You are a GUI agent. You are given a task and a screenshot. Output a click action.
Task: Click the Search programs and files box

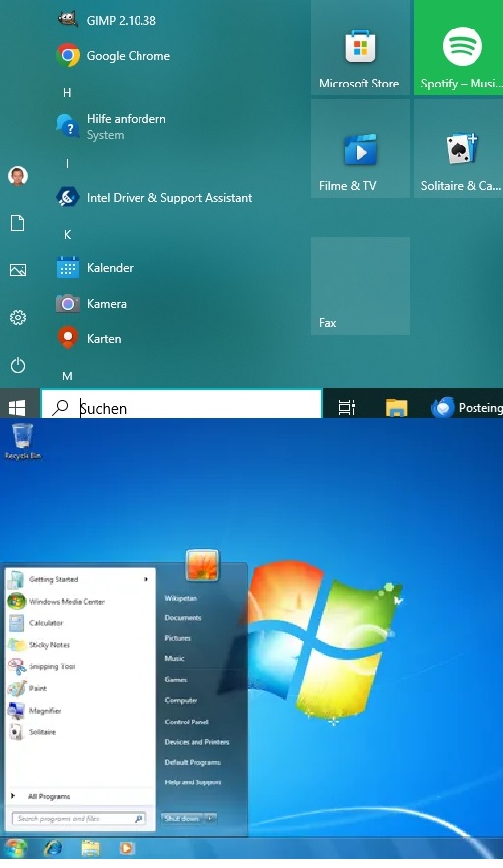79,818
